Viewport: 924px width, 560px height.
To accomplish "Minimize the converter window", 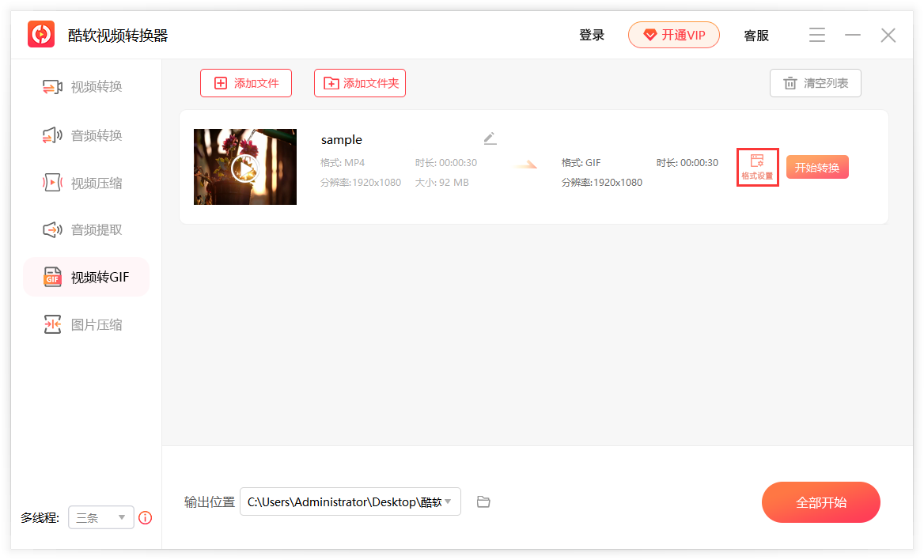I will click(853, 35).
